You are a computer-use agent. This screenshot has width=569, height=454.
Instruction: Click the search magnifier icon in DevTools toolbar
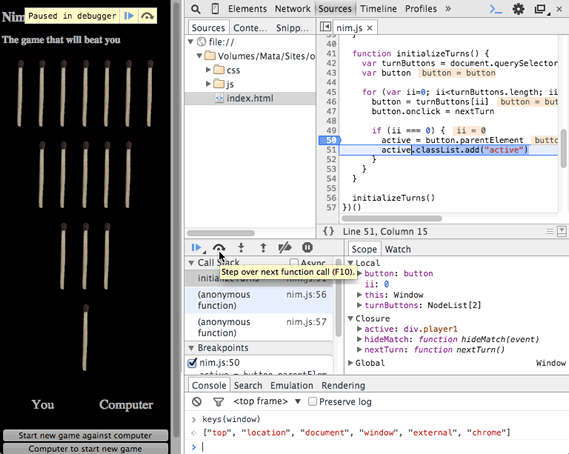click(x=195, y=9)
